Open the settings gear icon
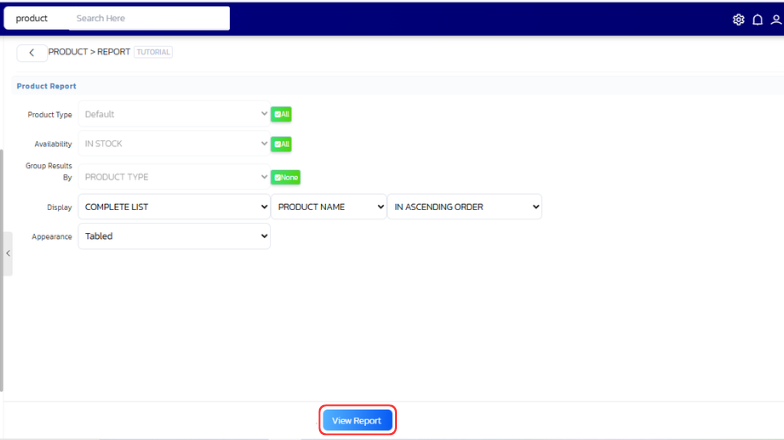784x440 pixels. [738, 20]
